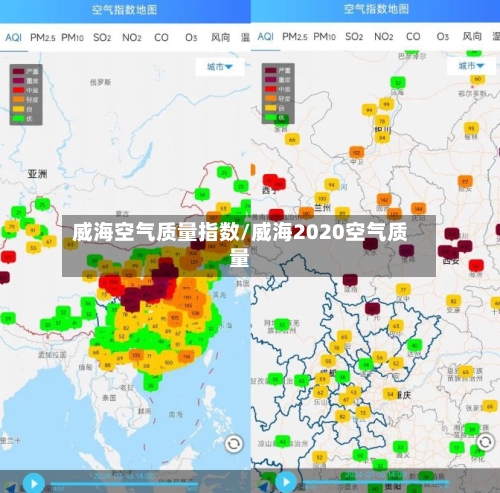Switch to CO tab in the right map
Viewport: 500px width, 493px height.
click(x=413, y=36)
